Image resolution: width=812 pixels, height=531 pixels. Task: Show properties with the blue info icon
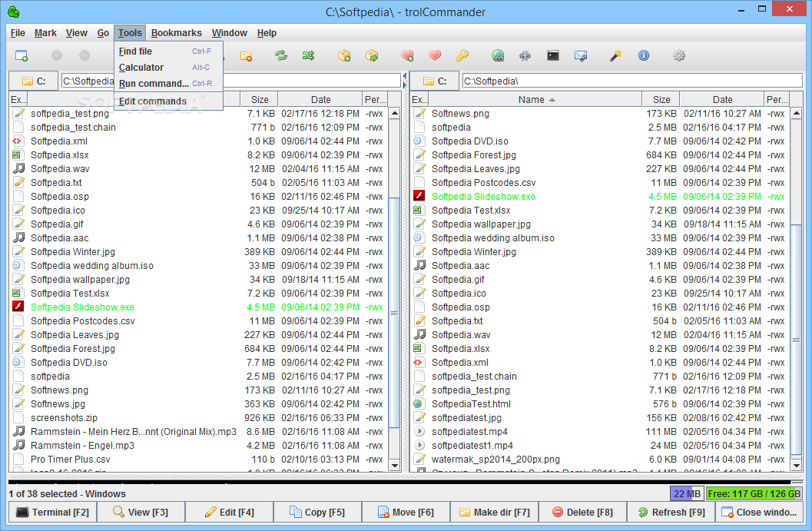point(644,55)
